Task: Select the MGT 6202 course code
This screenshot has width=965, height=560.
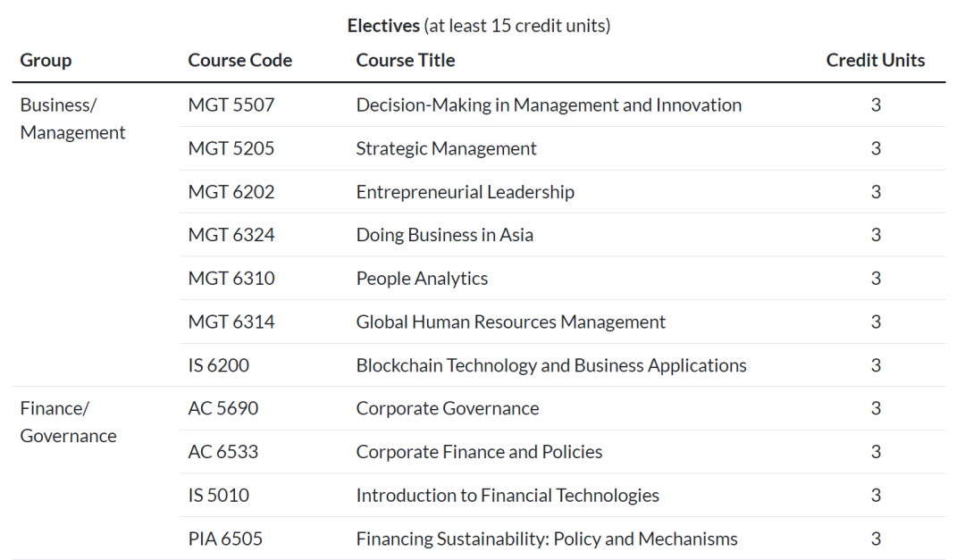Action: pos(231,192)
